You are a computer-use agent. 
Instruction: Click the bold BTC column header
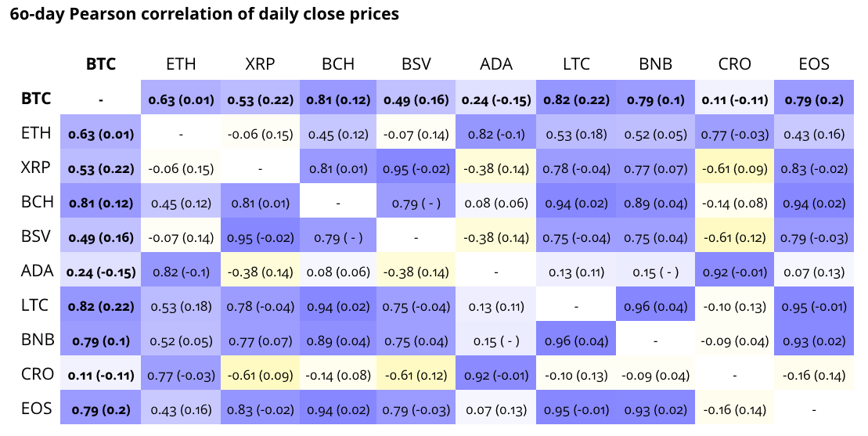[x=101, y=64]
